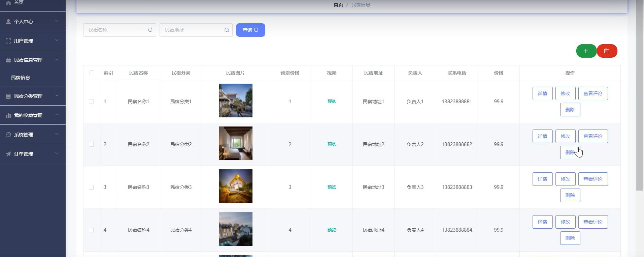The height and width of the screenshot is (257, 644).
Task: Click the 订单管理 paper-plane icon
Action: click(8, 154)
